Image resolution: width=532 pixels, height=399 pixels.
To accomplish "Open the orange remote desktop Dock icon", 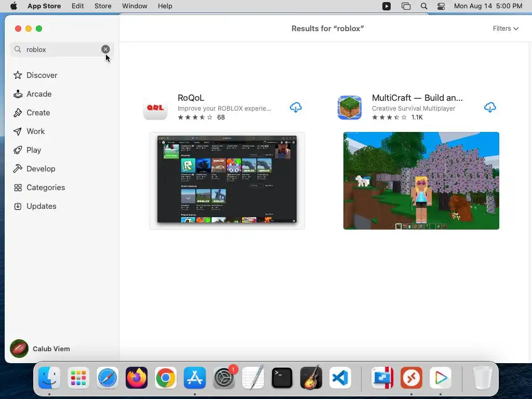I will point(411,378).
